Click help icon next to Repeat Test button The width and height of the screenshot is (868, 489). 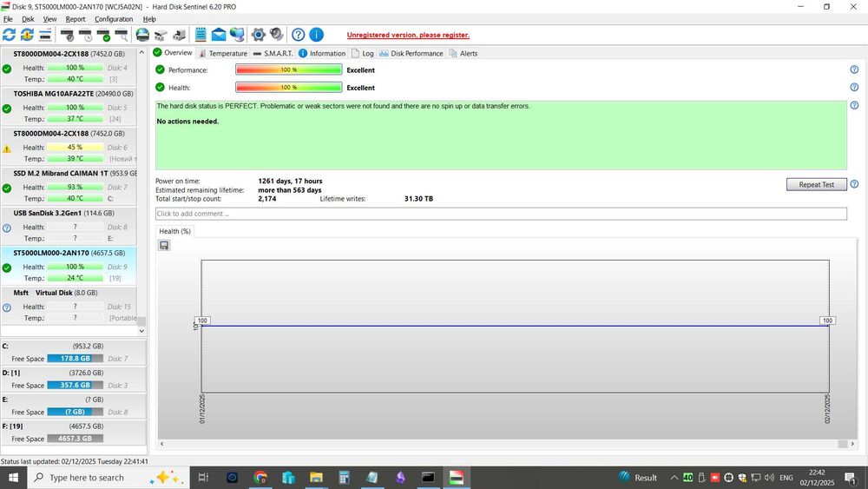point(854,184)
